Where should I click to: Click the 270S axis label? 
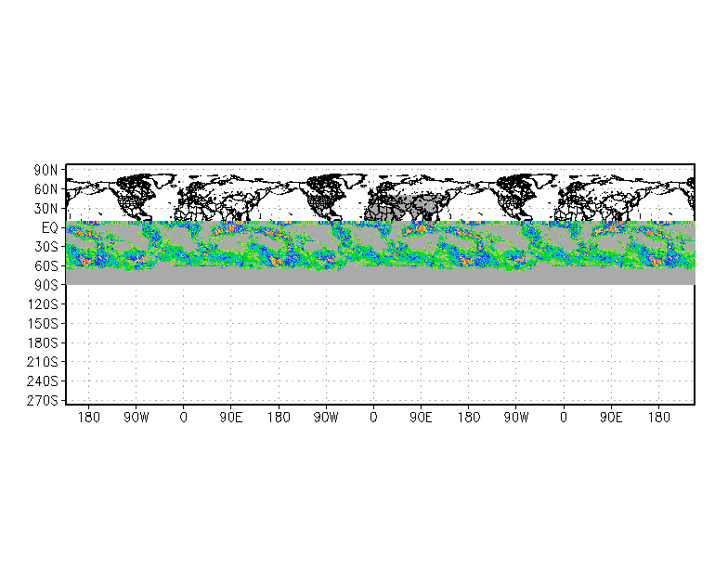pos(43,400)
